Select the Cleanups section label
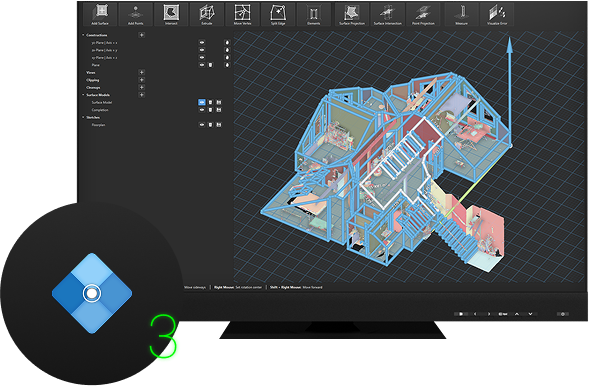 [93, 87]
